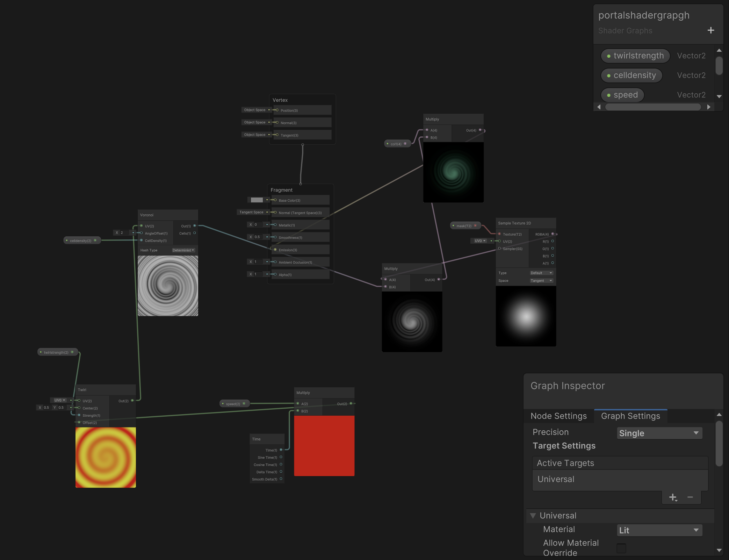Viewport: 729px width, 560px height.
Task: Select the twirlstrength property pill
Action: 635,56
